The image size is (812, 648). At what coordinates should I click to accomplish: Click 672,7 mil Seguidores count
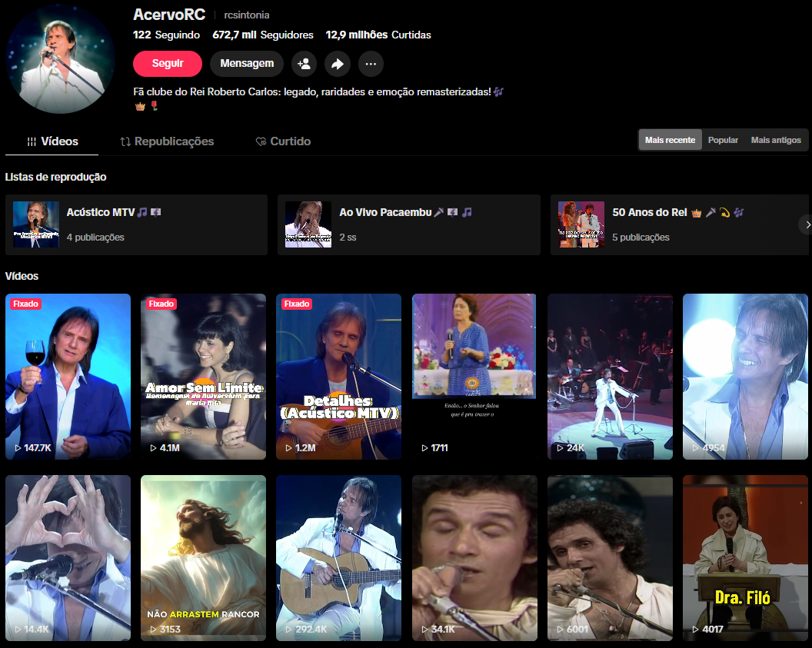pos(263,35)
